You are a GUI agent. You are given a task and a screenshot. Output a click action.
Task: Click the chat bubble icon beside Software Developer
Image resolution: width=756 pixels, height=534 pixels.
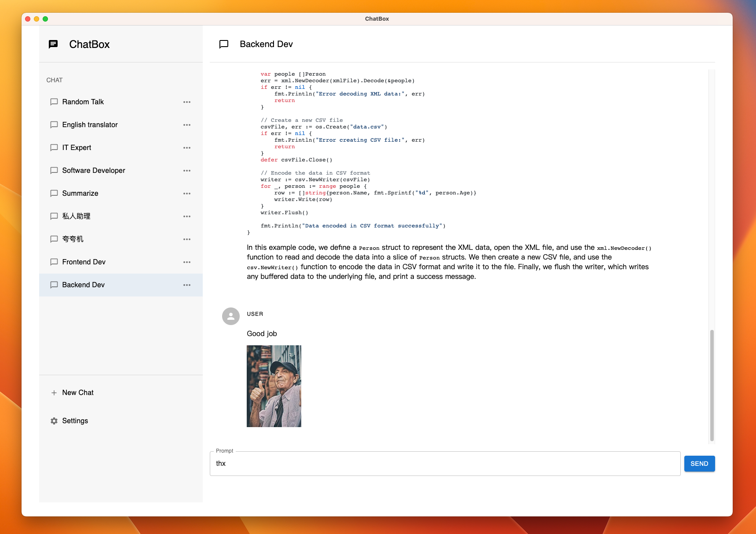54,170
